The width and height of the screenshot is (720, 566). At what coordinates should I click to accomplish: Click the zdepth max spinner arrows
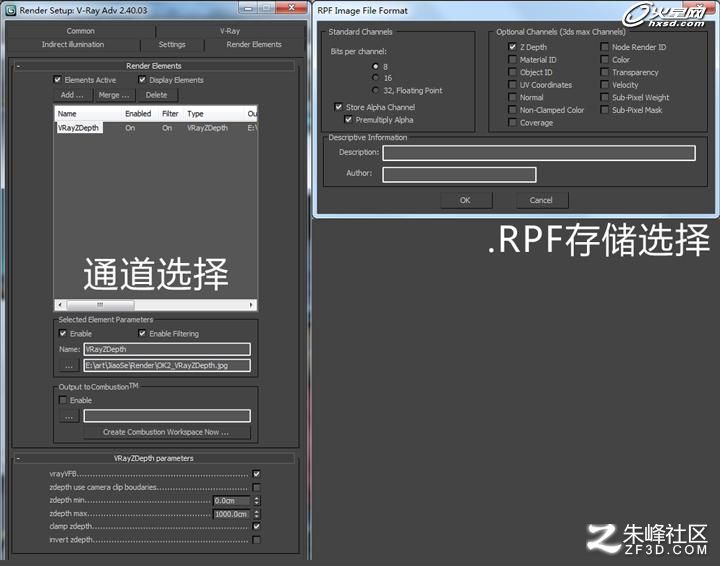(257, 514)
